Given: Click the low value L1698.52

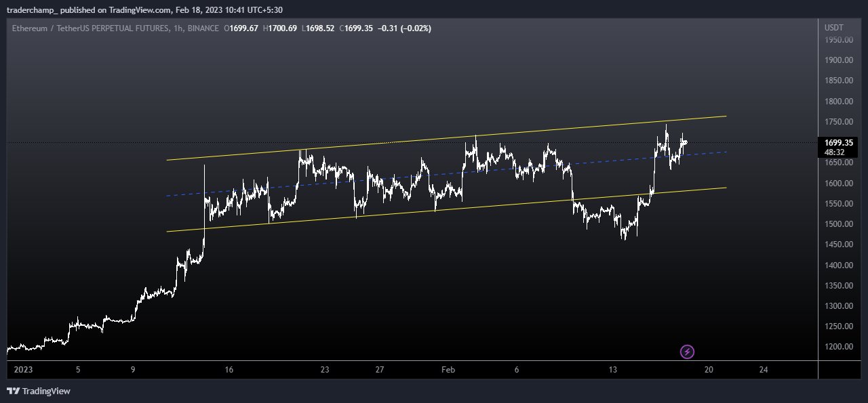Looking at the screenshot, I should point(317,28).
